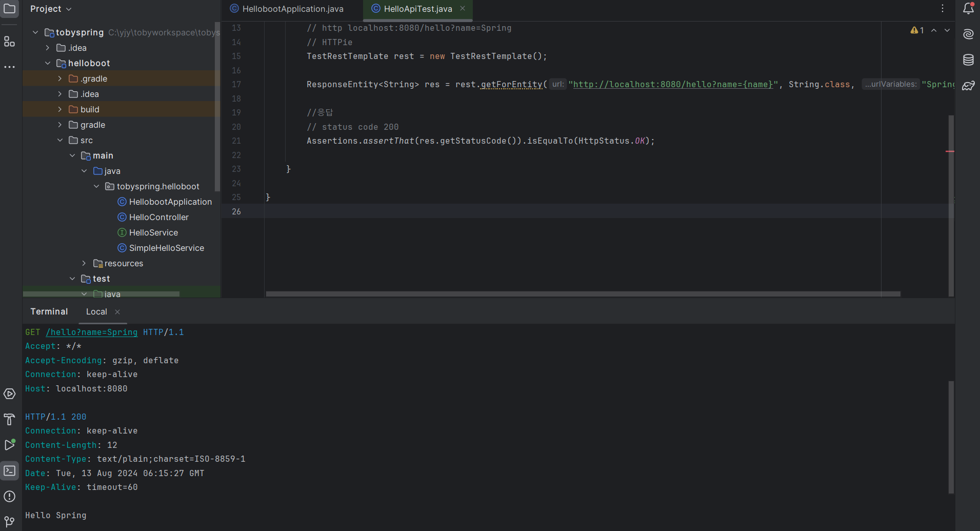Expand the build folder
This screenshot has width=980, height=531.
click(60, 109)
